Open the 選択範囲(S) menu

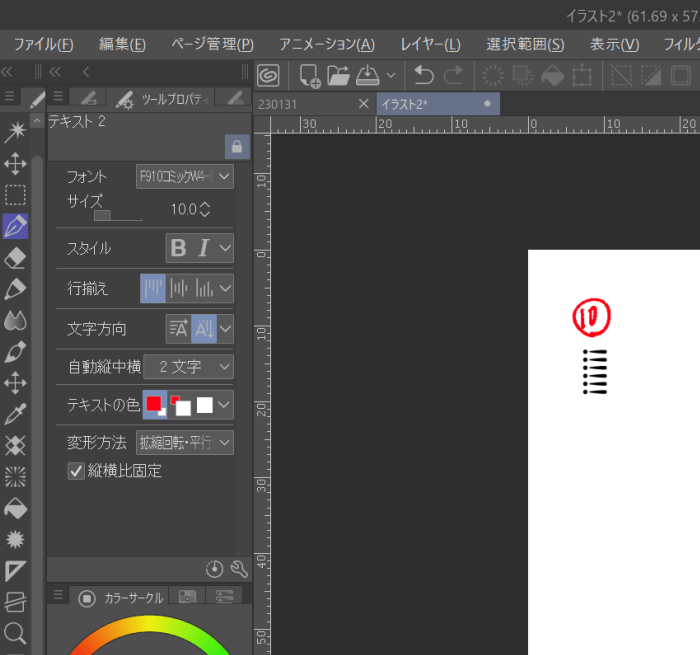point(525,44)
